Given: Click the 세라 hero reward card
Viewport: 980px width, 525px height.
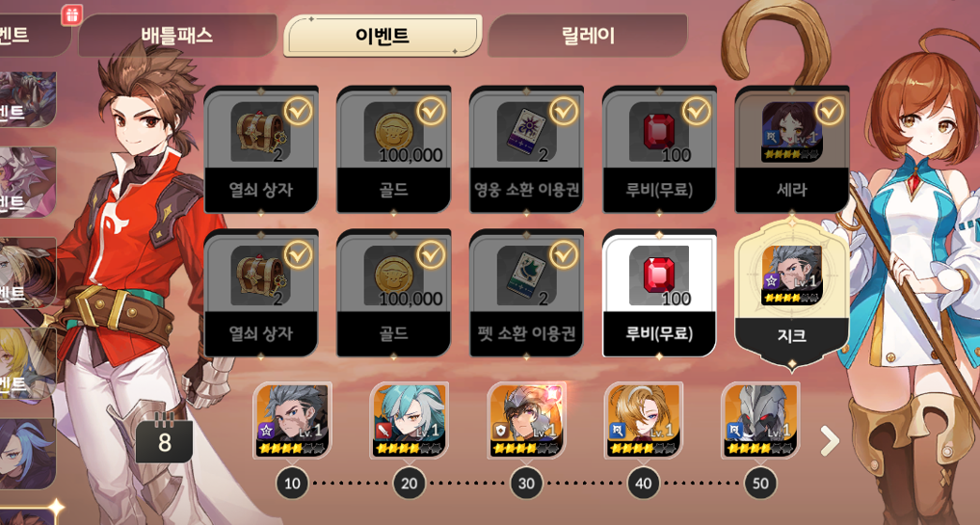Looking at the screenshot, I should point(791,150).
